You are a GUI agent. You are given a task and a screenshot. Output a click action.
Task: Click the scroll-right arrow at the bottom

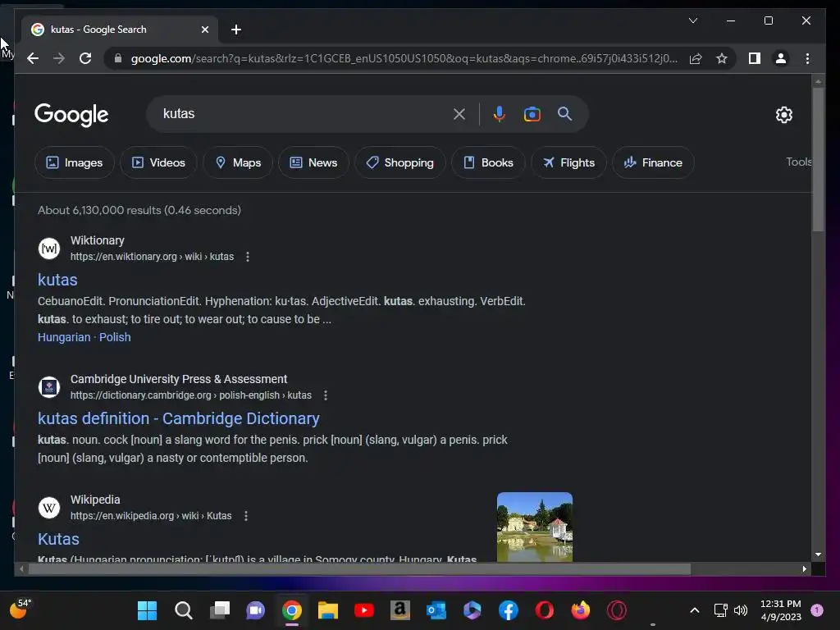[804, 569]
